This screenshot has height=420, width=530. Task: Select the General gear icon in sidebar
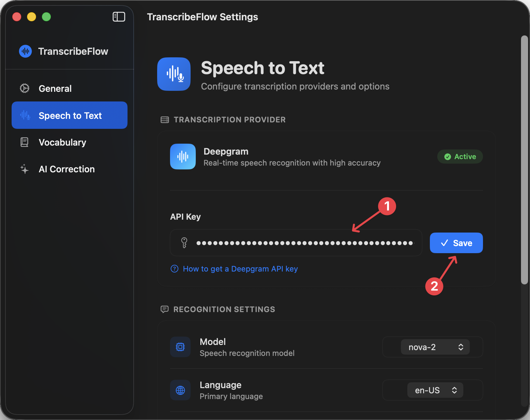(24, 88)
